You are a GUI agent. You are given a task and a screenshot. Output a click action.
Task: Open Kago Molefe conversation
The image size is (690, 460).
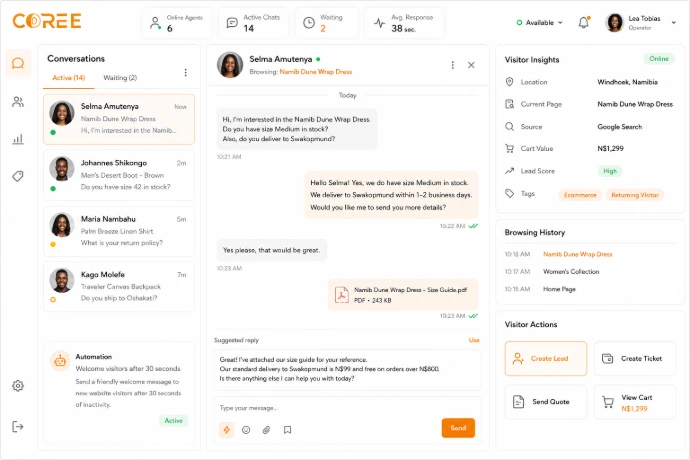pyautogui.click(x=119, y=287)
